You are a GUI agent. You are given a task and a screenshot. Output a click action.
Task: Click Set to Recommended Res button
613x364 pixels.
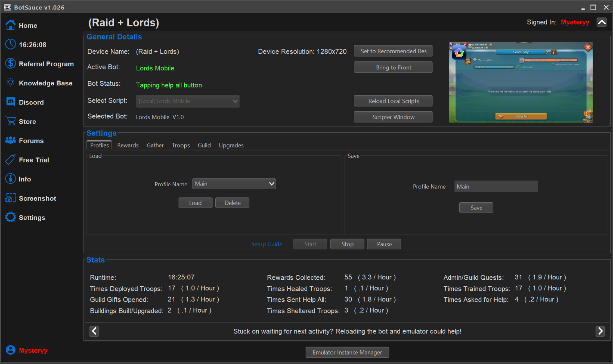point(393,51)
